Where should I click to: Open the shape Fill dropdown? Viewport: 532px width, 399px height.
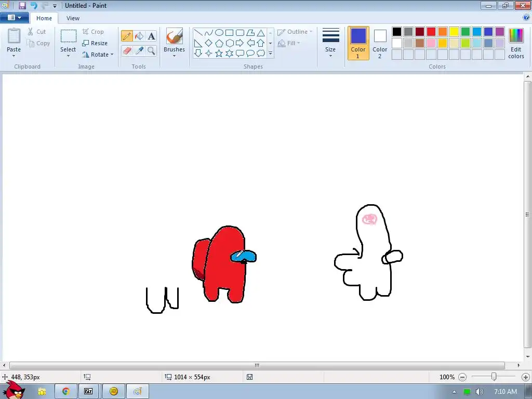[x=289, y=43]
